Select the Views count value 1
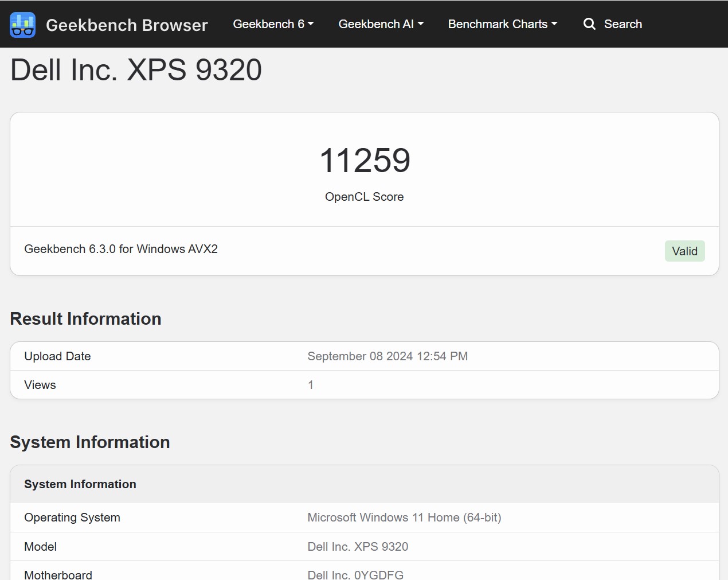This screenshot has height=580, width=728. coord(311,385)
